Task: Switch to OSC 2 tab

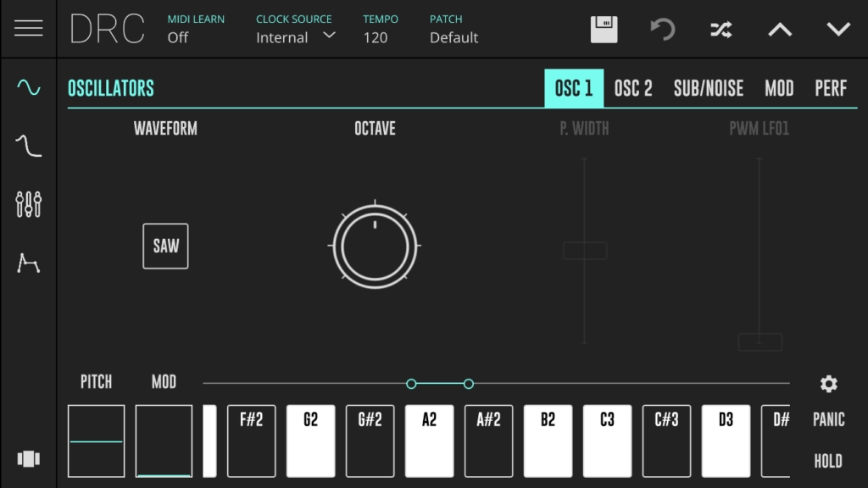Action: click(633, 88)
